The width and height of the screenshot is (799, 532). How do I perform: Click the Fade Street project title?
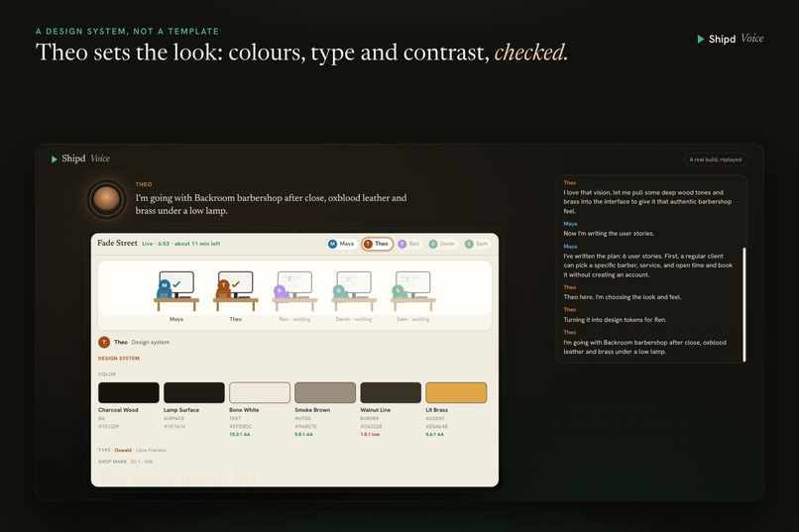pyautogui.click(x=117, y=243)
